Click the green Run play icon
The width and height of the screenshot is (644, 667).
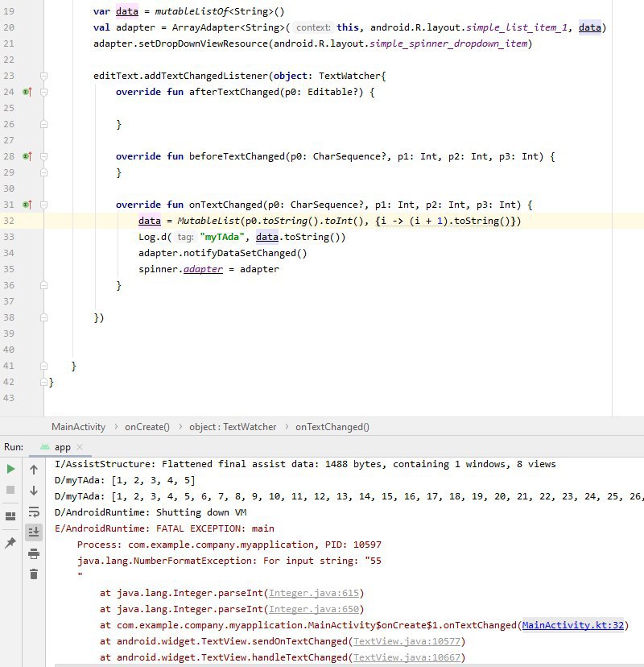point(11,469)
